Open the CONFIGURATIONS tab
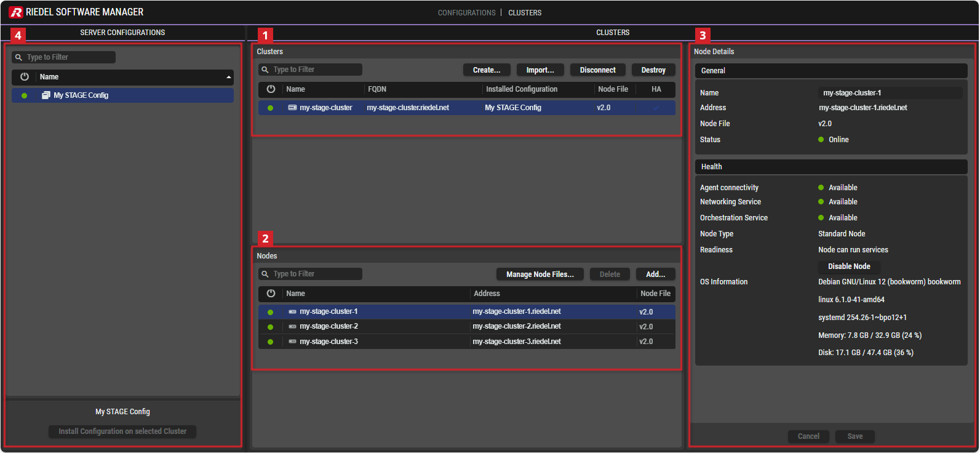Image resolution: width=980 pixels, height=453 pixels. (x=466, y=13)
